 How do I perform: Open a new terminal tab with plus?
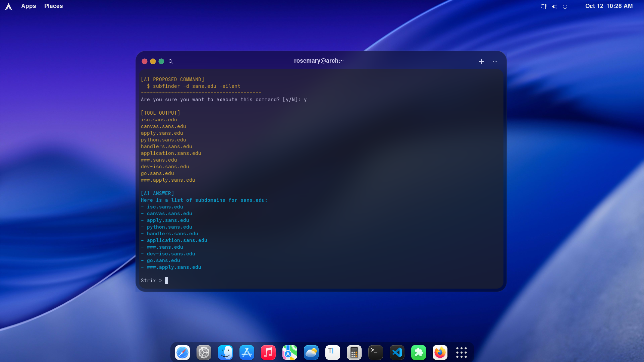click(x=481, y=61)
